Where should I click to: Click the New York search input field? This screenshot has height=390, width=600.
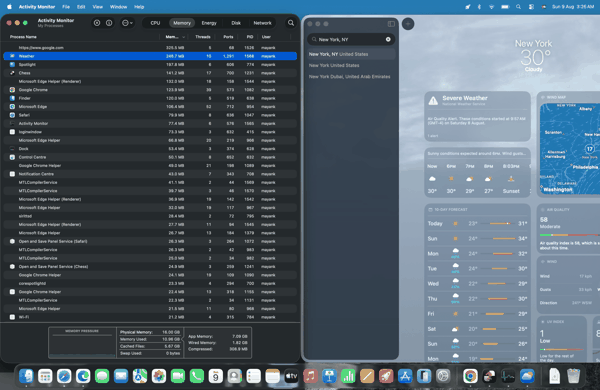pos(351,39)
